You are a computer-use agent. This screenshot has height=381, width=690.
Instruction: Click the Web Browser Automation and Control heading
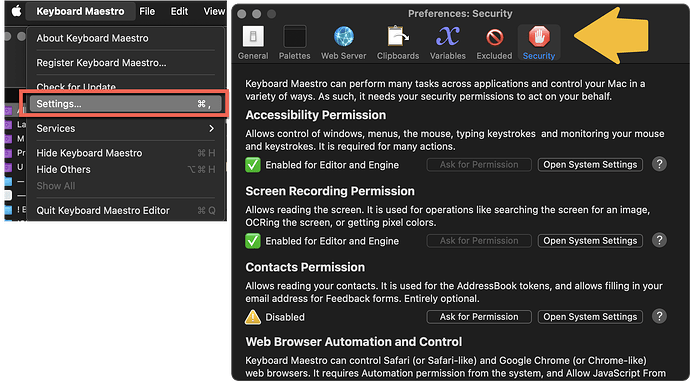[x=354, y=342]
